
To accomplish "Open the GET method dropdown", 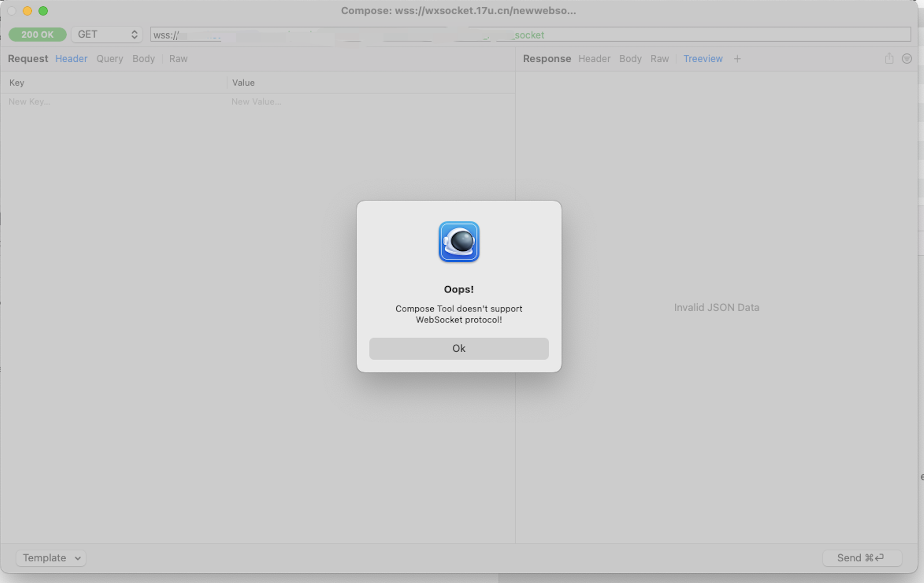I will [x=107, y=34].
